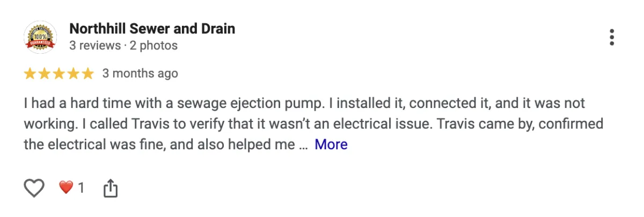Click the review line starting "working. I called Travis"
The image size is (644, 217).
313,124
